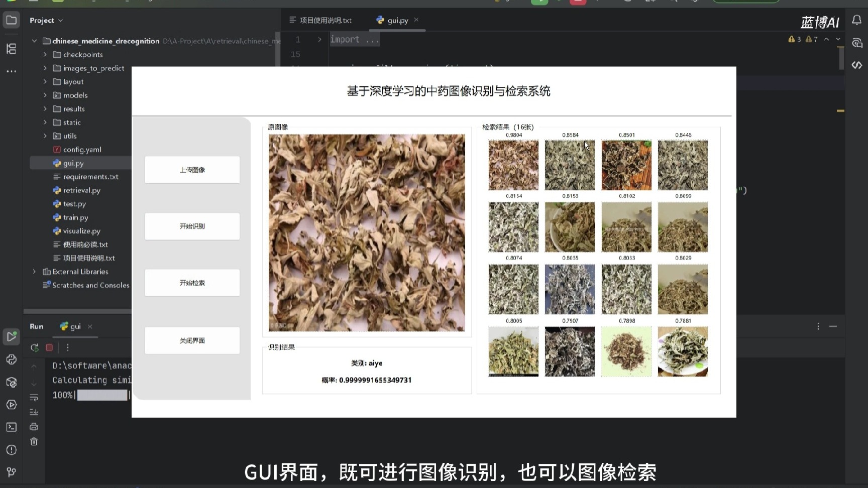Rerun the gui script
This screenshot has height=488, width=868.
(34, 347)
